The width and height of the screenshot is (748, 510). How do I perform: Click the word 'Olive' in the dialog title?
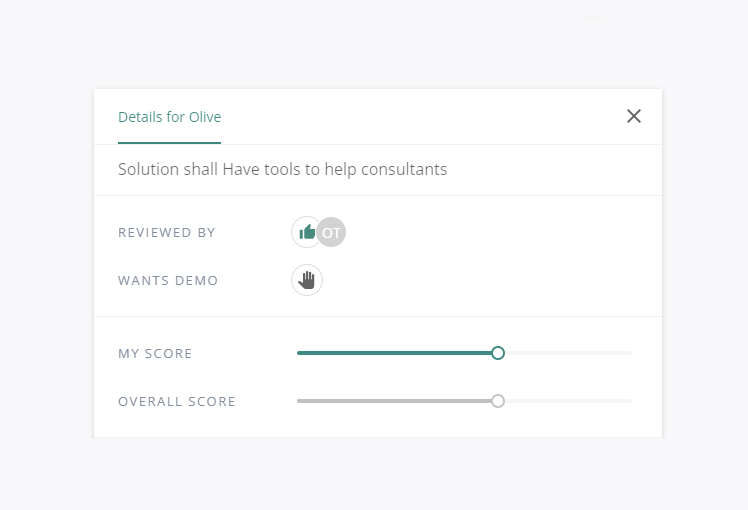click(x=205, y=117)
